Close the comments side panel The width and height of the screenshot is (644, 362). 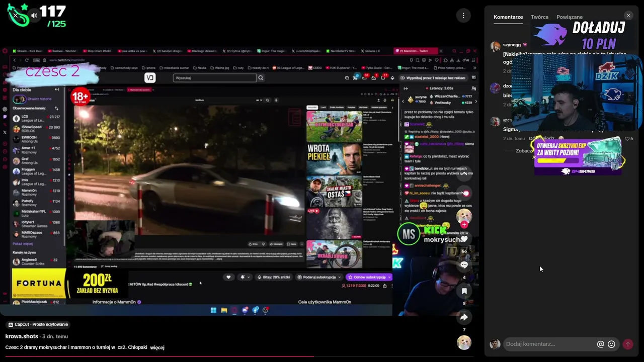pos(628,16)
